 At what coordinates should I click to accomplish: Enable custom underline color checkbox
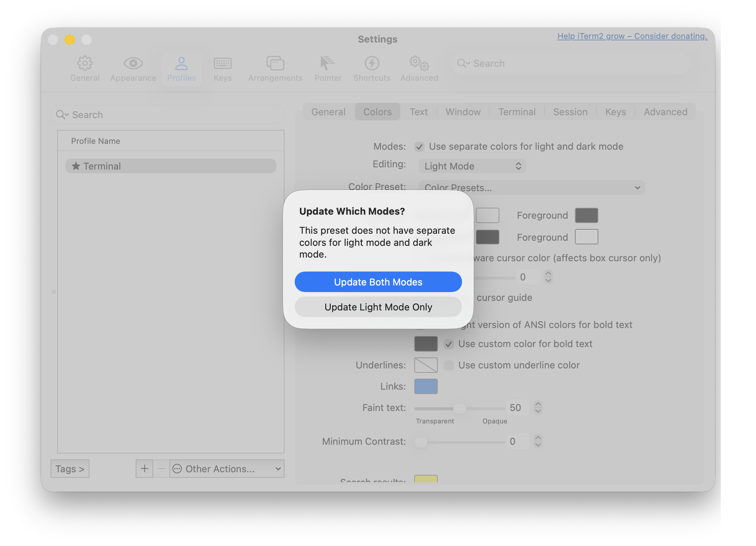pos(449,365)
